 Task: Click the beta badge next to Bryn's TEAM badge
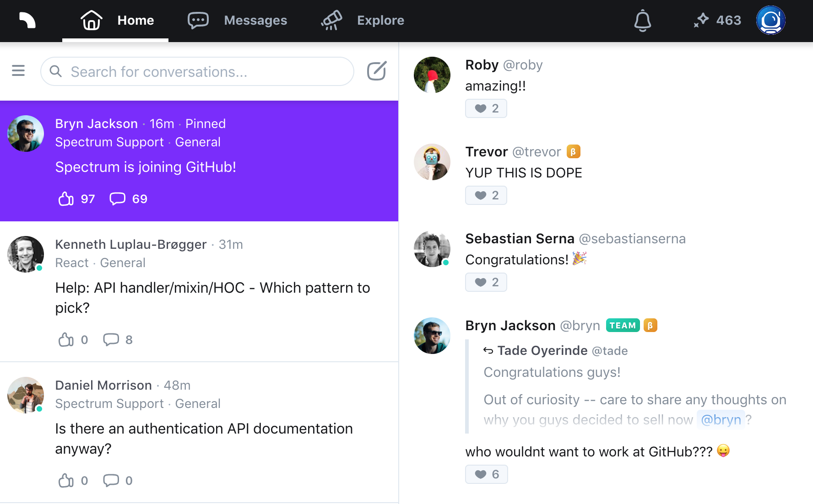click(x=650, y=325)
